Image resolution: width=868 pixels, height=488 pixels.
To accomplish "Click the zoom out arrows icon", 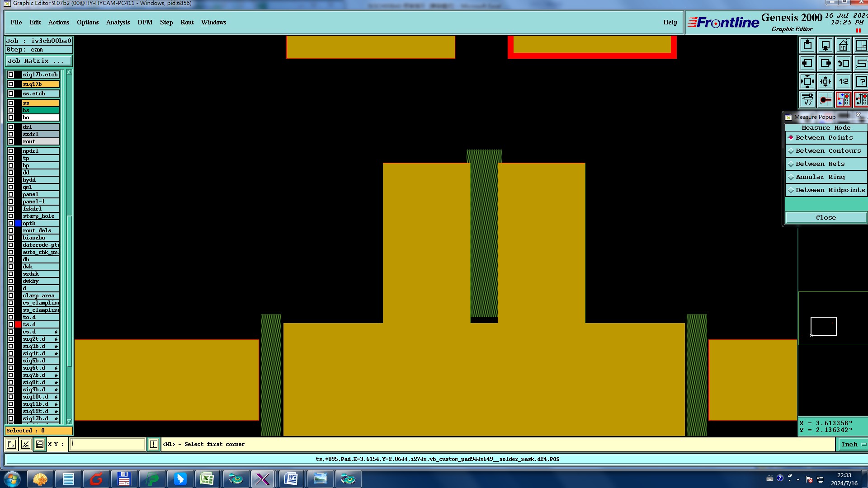I will (825, 82).
